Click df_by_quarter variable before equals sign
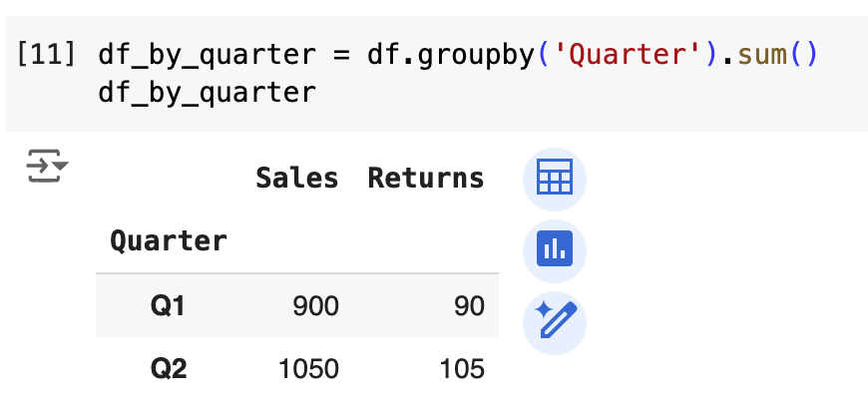 pyautogui.click(x=207, y=54)
